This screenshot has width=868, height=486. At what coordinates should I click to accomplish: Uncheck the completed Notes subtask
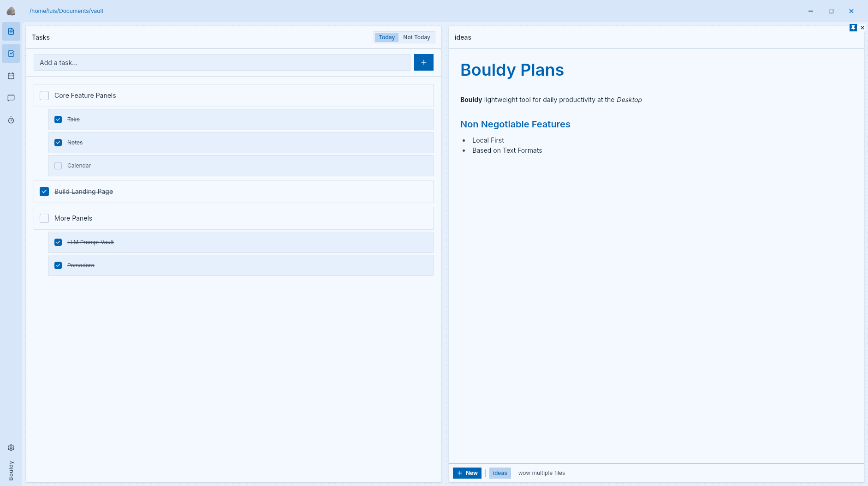[58, 142]
